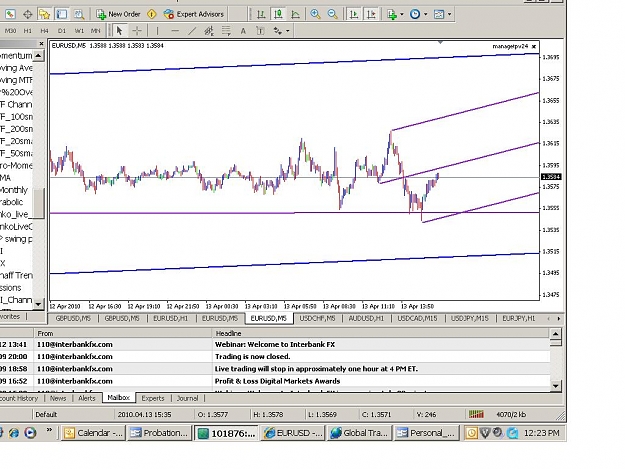Open the Strategy Tester icon
Screen dimensions: 625x469
79,14
